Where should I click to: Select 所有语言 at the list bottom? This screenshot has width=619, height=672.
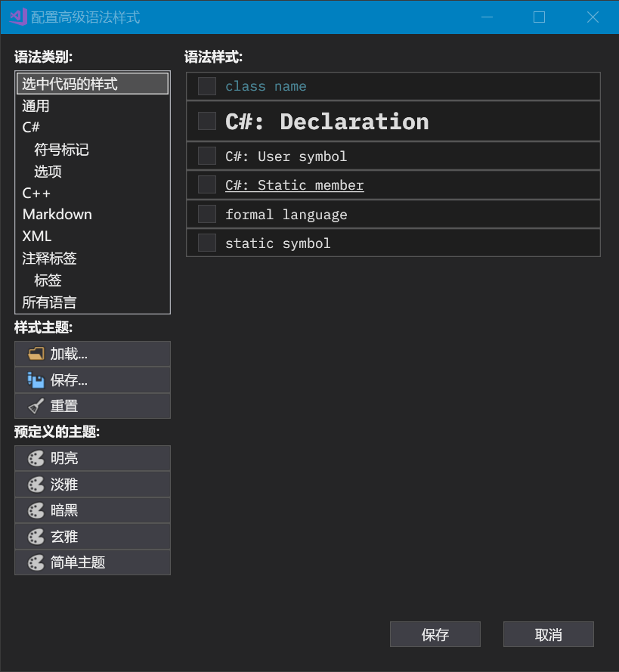click(x=48, y=302)
